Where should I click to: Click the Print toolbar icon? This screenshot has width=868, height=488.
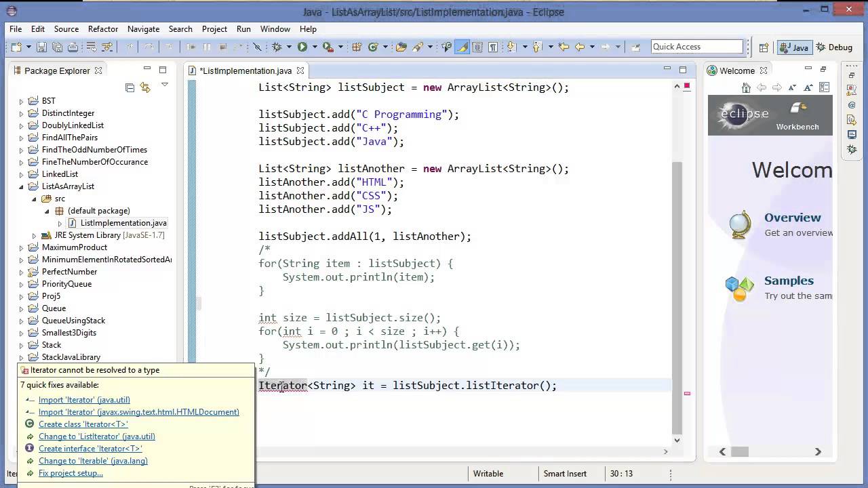point(73,47)
